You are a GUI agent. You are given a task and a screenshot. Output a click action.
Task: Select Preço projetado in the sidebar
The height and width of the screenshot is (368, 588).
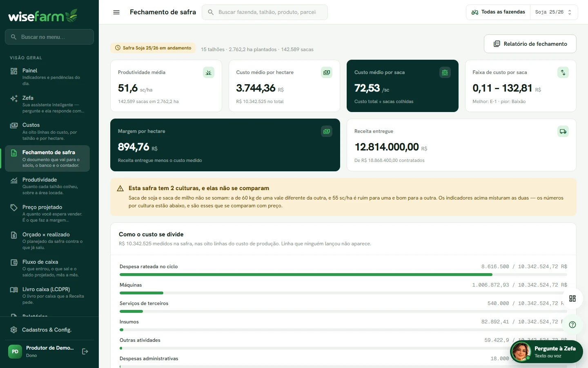click(47, 213)
